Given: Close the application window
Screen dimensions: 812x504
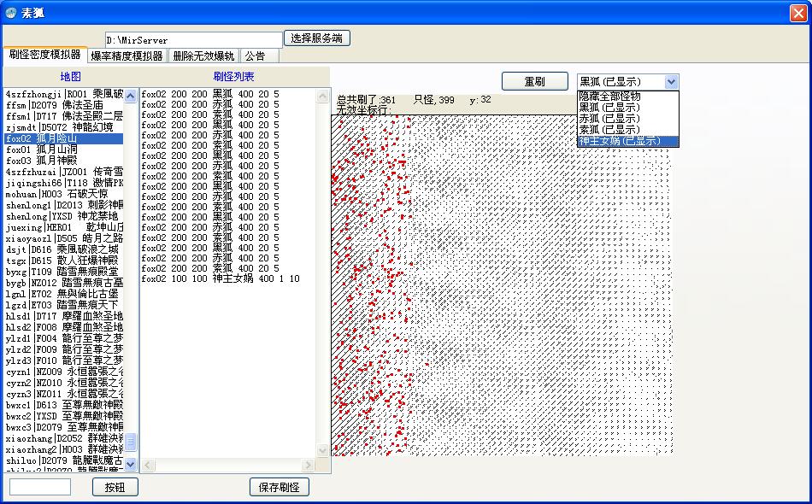Looking at the screenshot, I should [796, 12].
